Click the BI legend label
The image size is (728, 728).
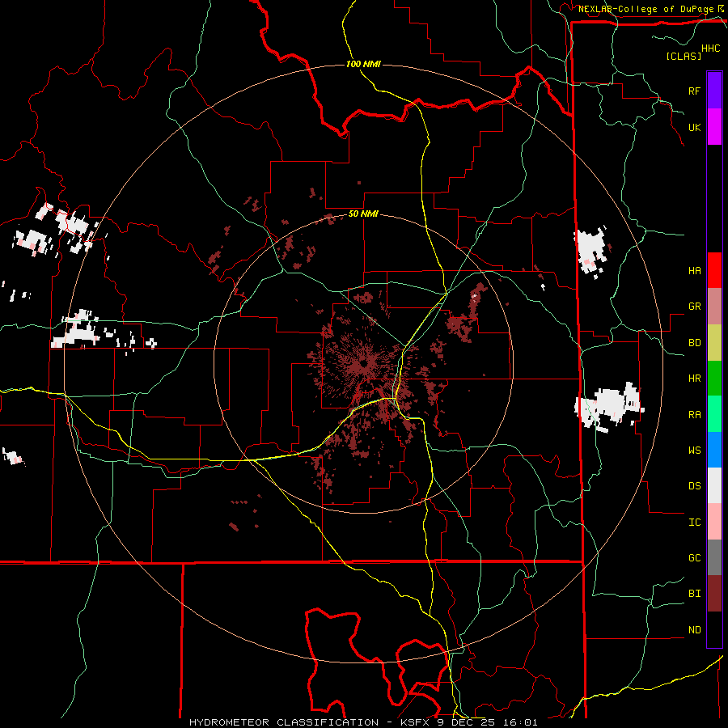tap(694, 594)
